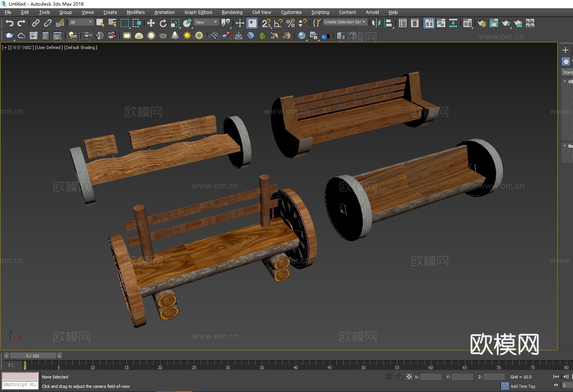573x392 pixels.
Task: Click the MAXScript Mini Listener input field
Action: [20, 385]
